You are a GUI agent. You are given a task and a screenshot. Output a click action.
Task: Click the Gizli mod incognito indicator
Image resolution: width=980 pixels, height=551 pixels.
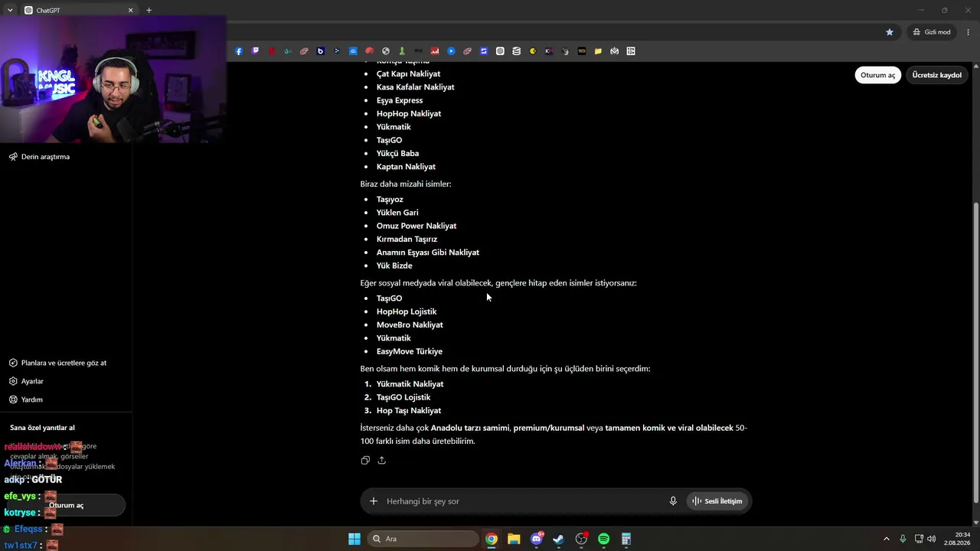[931, 32]
